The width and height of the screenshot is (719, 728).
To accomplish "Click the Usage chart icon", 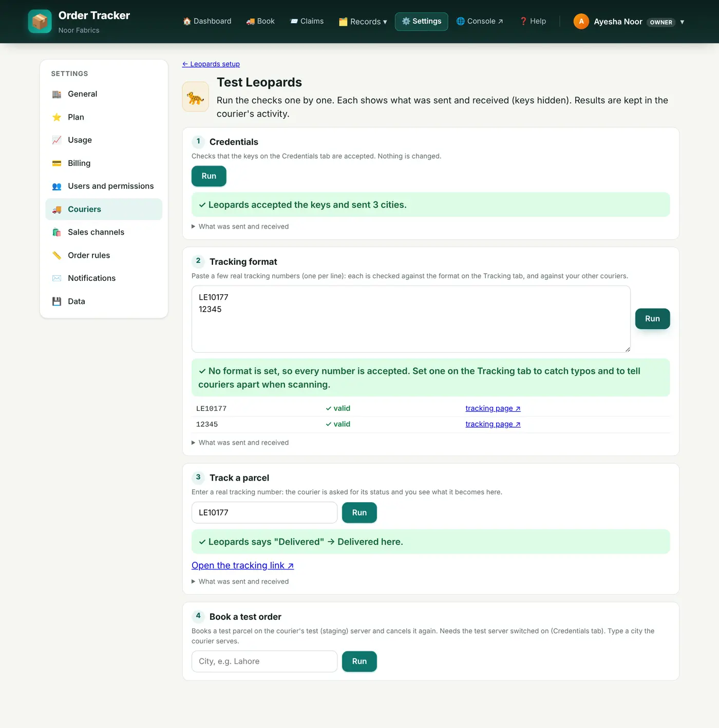I will [x=57, y=140].
